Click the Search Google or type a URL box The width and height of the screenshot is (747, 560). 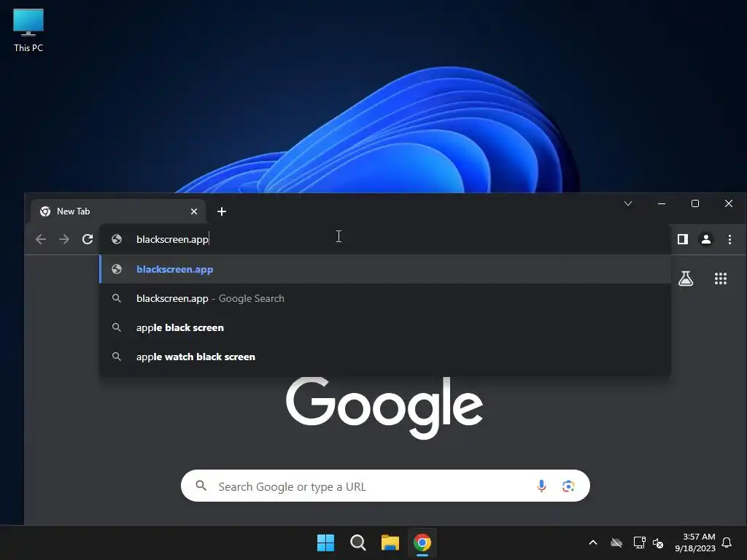[385, 486]
